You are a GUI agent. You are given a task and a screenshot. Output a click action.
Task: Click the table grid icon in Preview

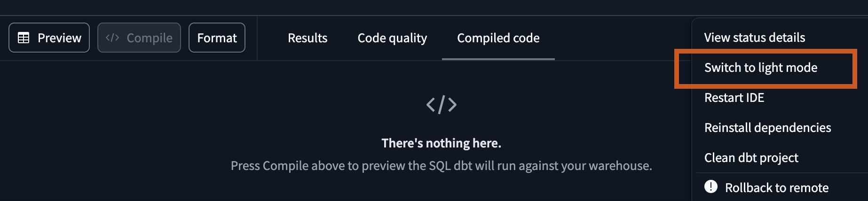pos(24,38)
